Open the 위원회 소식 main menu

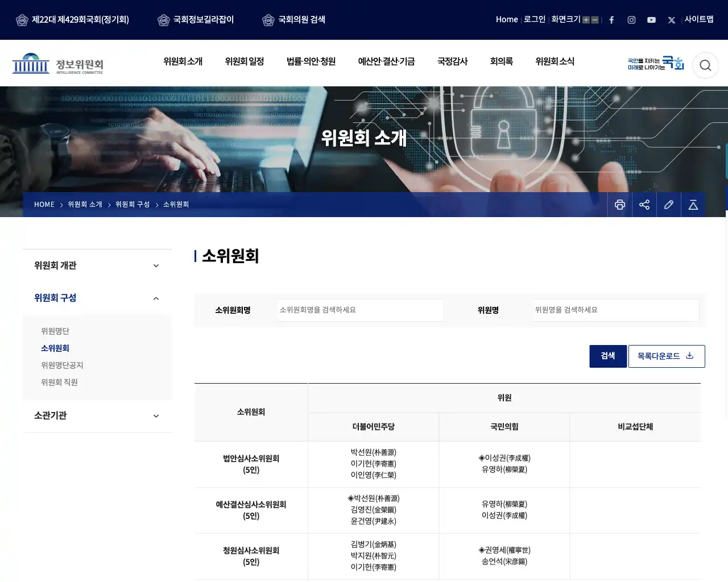click(x=555, y=61)
